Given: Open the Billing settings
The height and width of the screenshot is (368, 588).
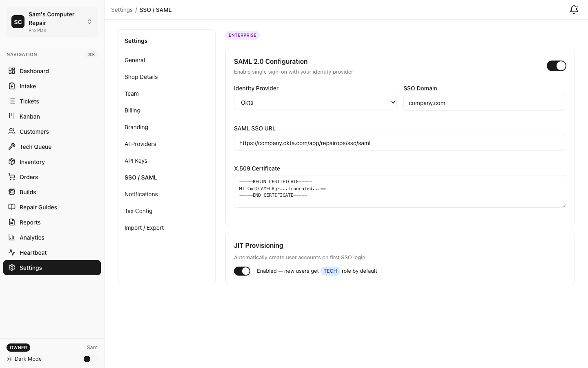Looking at the screenshot, I should click(132, 110).
